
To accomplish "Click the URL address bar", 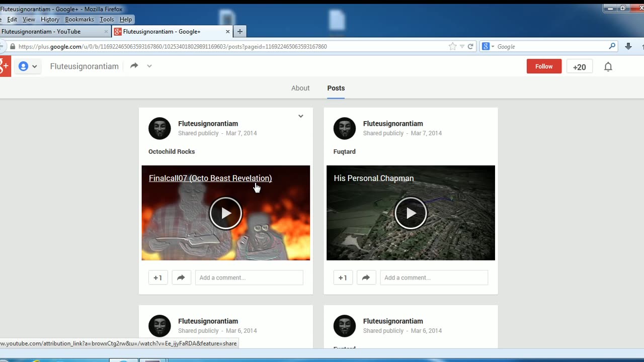I will pyautogui.click(x=231, y=46).
